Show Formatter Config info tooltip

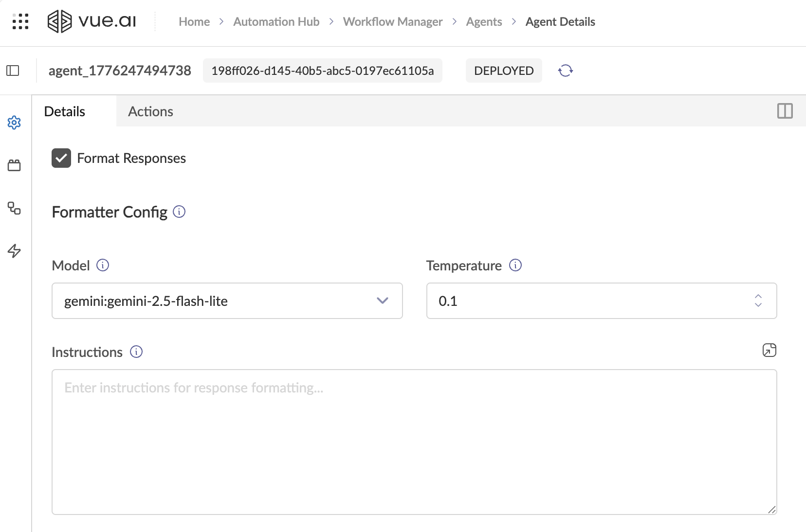click(179, 212)
